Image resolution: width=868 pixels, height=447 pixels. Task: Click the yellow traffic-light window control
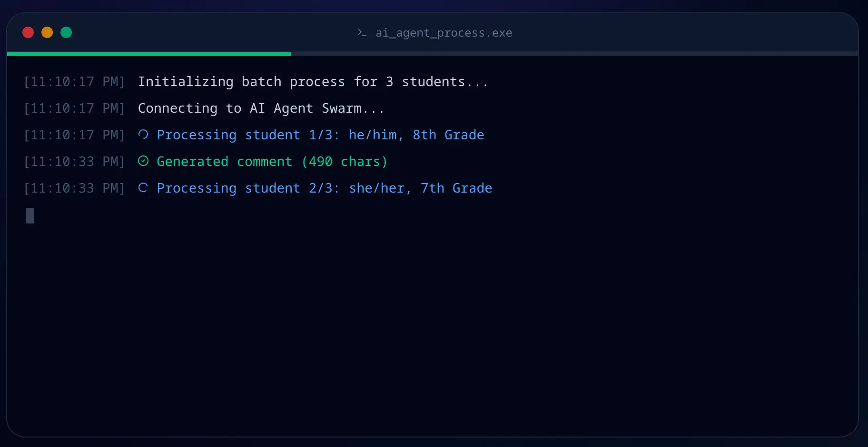(47, 32)
